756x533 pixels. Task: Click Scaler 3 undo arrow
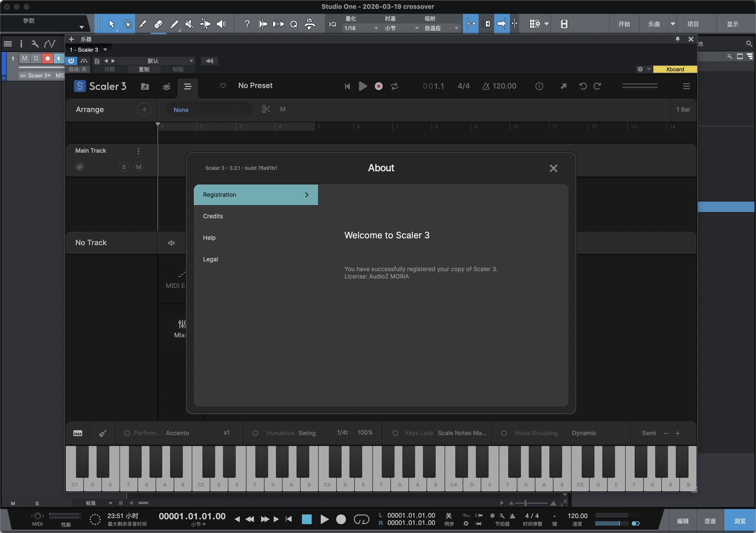click(583, 86)
